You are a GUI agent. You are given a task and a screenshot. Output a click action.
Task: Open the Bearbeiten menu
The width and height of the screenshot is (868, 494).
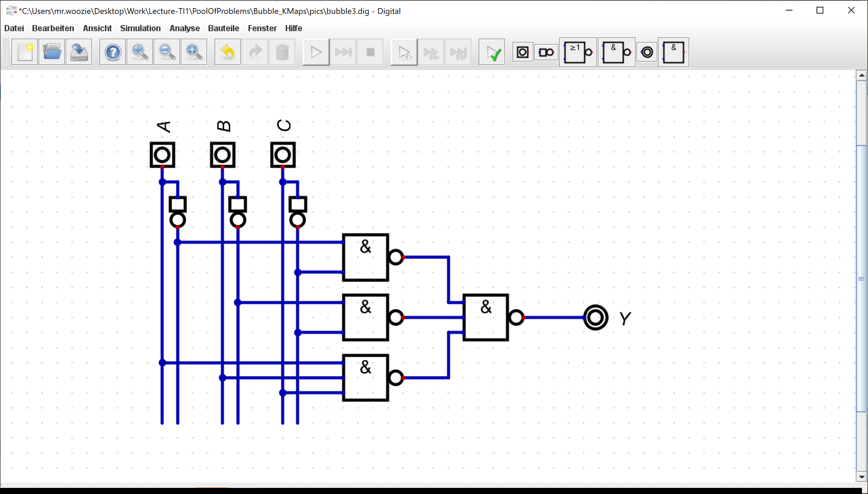[53, 28]
